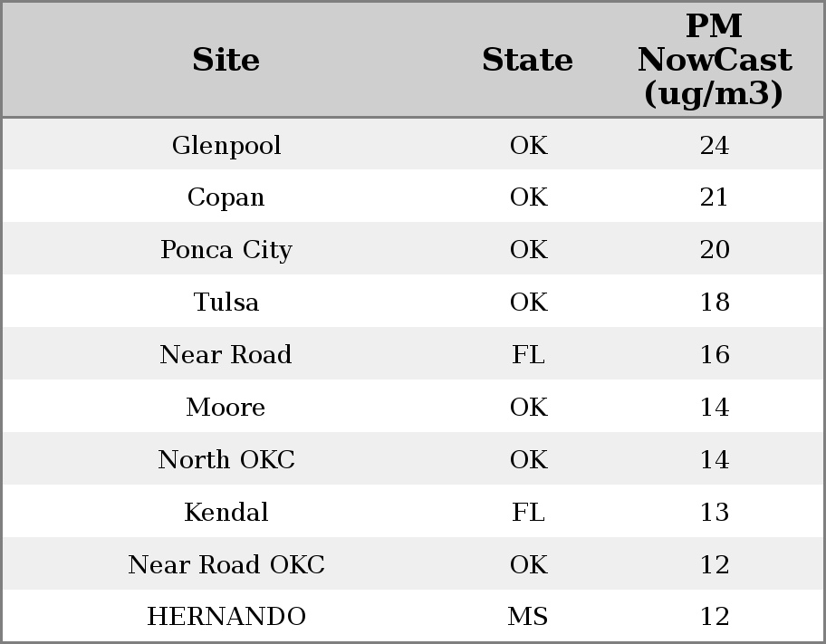Click the HERNANDO site cell
The image size is (826, 644).
click(226, 617)
